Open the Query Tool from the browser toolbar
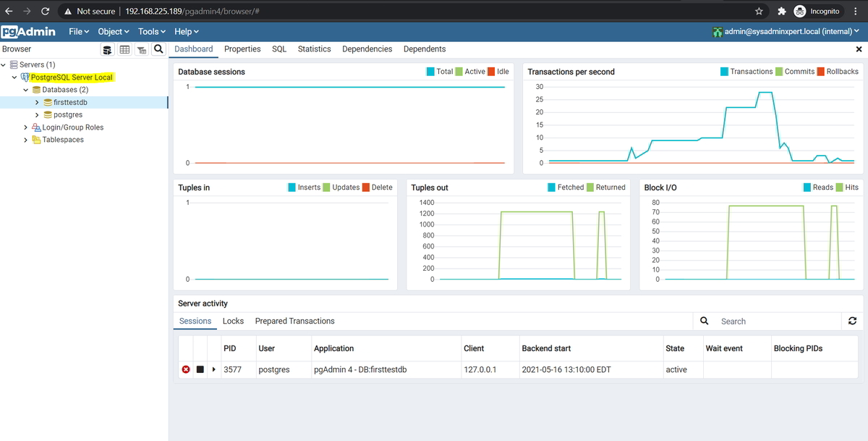Viewport: 868px width, 441px height. [108, 50]
